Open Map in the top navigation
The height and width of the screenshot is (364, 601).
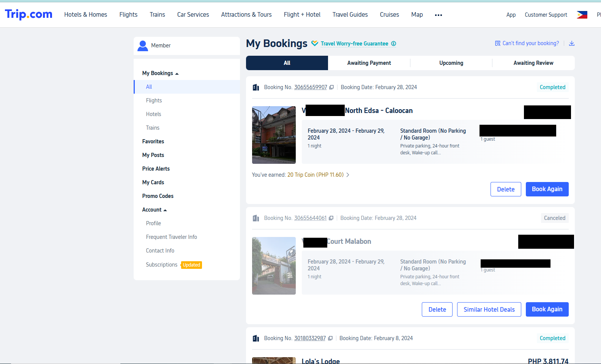[x=417, y=14]
